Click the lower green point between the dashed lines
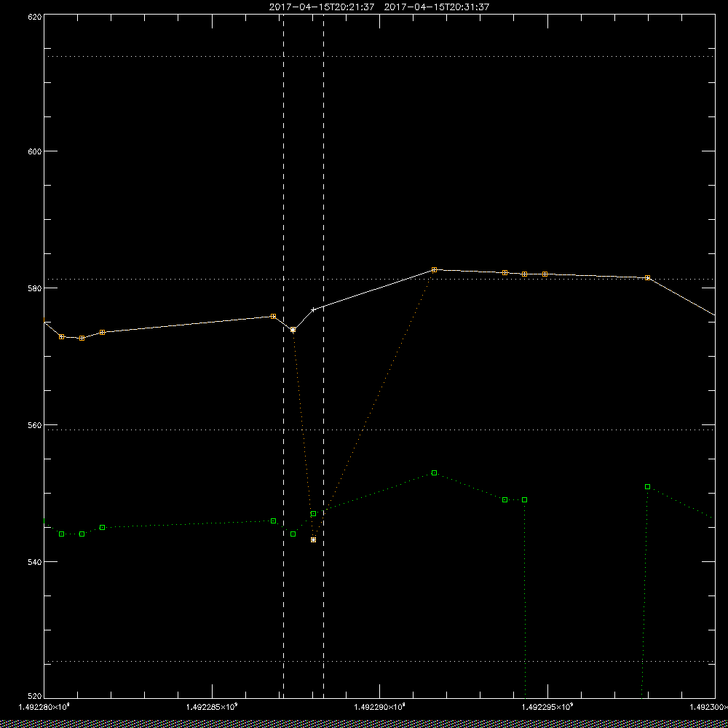 [x=293, y=534]
